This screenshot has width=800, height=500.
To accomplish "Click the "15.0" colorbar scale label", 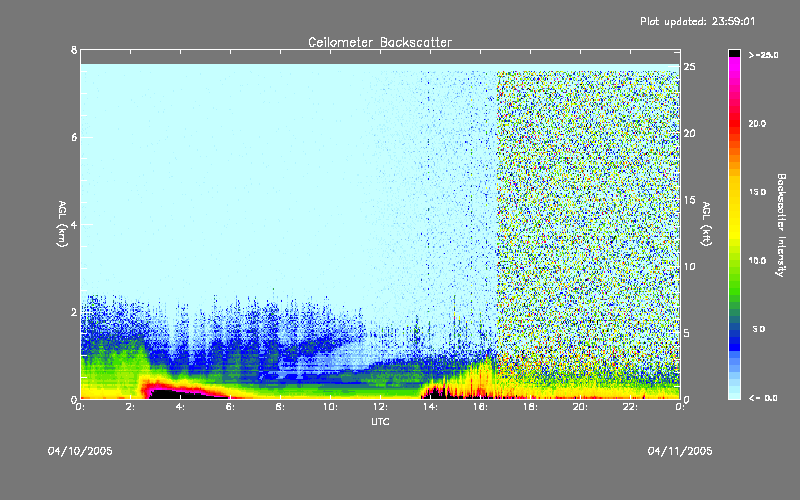I will click(x=757, y=192).
